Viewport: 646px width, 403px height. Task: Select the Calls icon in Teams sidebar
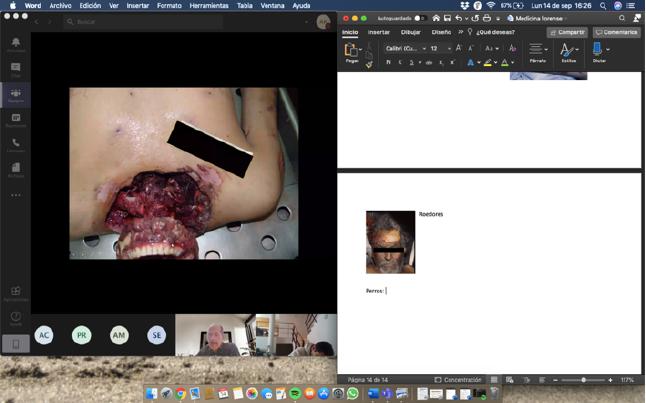click(16, 144)
